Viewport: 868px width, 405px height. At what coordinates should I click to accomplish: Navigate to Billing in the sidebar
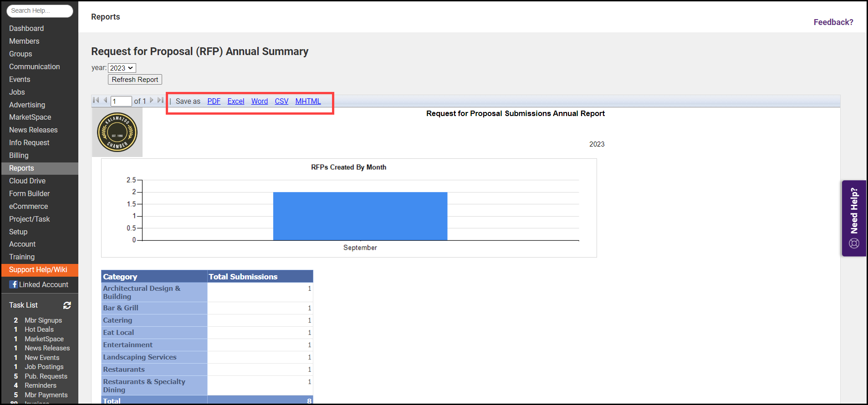tap(19, 155)
